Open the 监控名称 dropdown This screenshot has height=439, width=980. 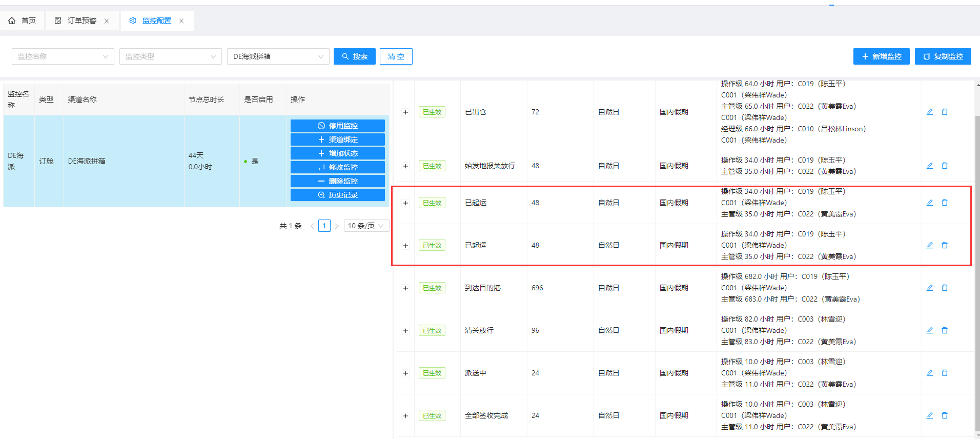point(63,56)
